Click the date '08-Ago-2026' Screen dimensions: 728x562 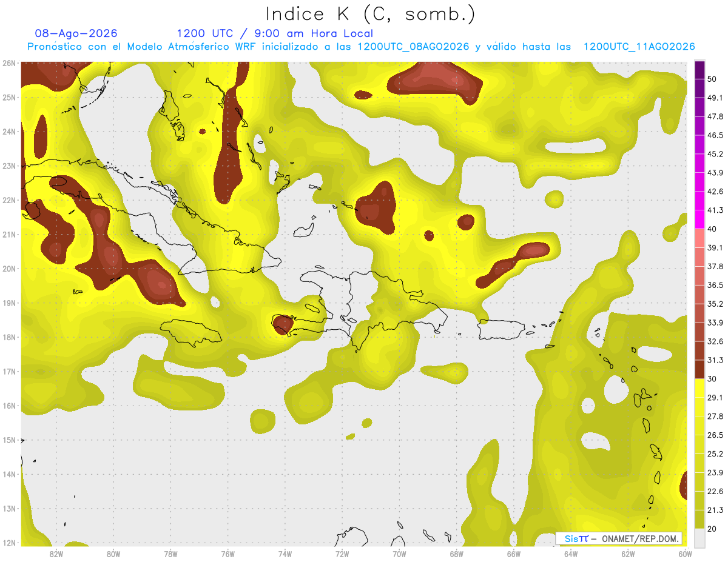click(x=76, y=33)
